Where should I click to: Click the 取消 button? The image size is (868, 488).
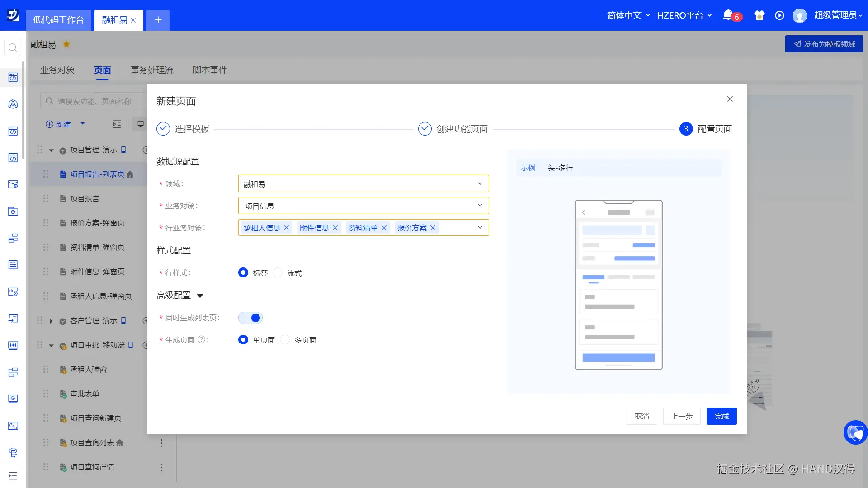pos(642,416)
